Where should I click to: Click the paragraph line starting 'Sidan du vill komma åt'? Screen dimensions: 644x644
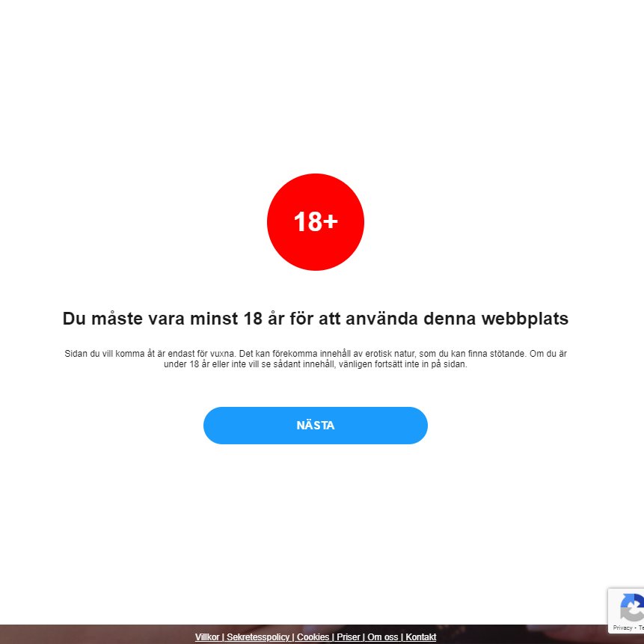(x=316, y=354)
